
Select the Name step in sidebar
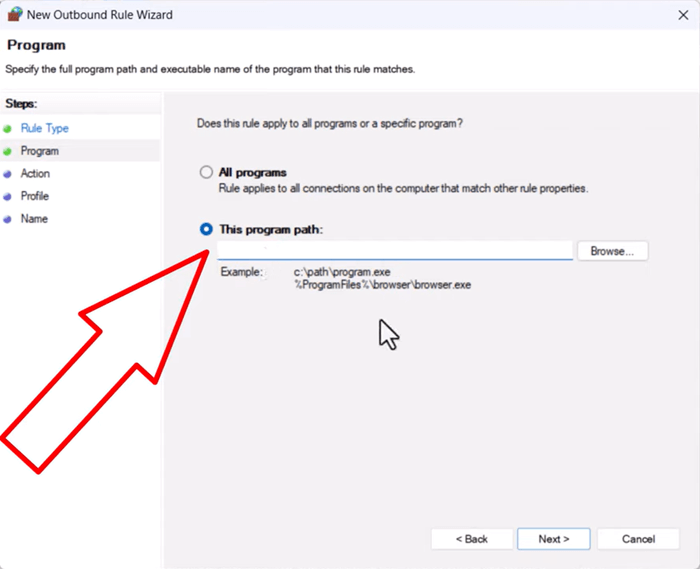(x=34, y=219)
